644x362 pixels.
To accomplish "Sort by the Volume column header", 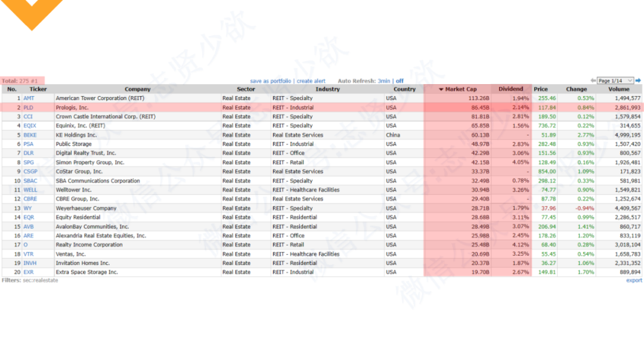I will pyautogui.click(x=618, y=89).
